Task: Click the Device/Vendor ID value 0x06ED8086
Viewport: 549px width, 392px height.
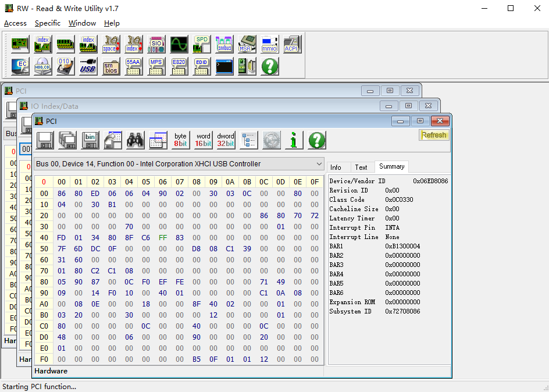Action: click(430, 181)
